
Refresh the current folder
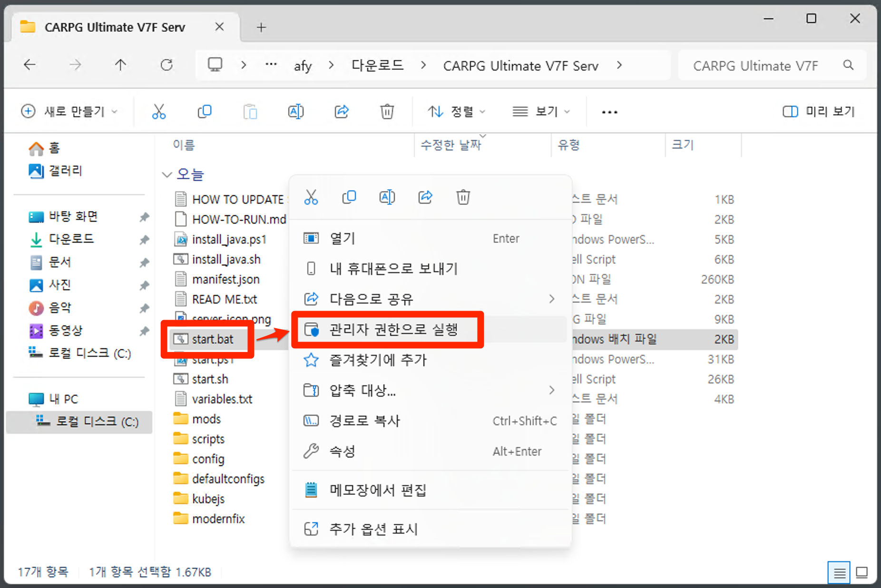click(166, 65)
